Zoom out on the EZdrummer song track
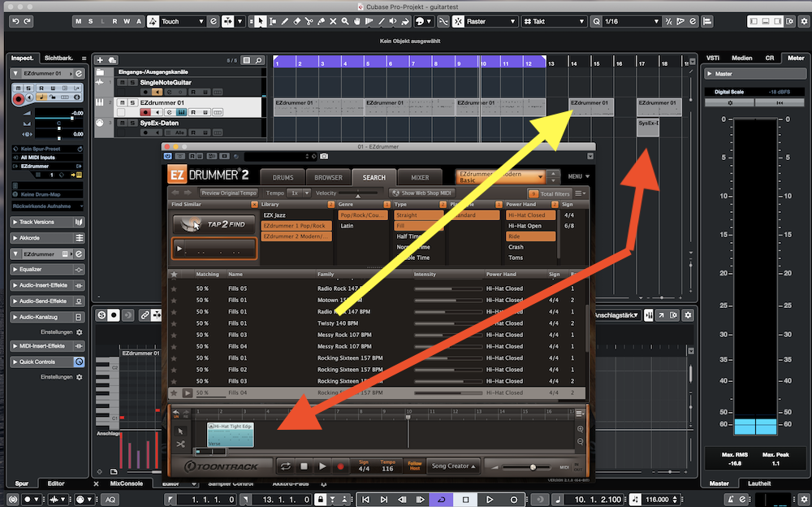812x507 pixels. [580, 442]
